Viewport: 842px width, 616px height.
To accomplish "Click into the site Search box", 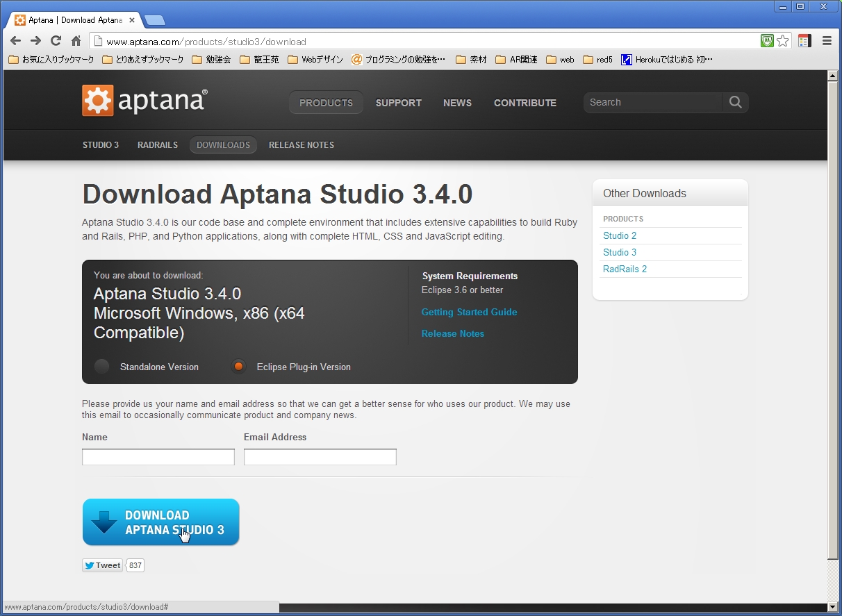I will click(x=653, y=102).
